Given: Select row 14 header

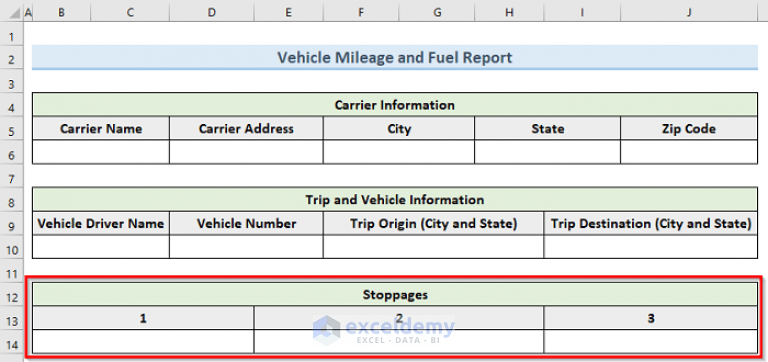Looking at the screenshot, I should [x=12, y=341].
